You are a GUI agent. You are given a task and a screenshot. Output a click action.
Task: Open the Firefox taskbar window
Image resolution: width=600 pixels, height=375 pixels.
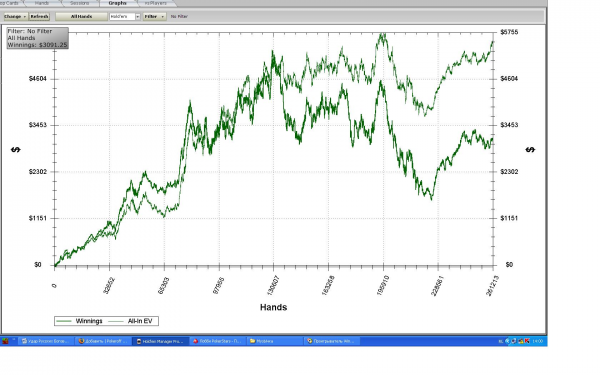pyautogui.click(x=103, y=341)
